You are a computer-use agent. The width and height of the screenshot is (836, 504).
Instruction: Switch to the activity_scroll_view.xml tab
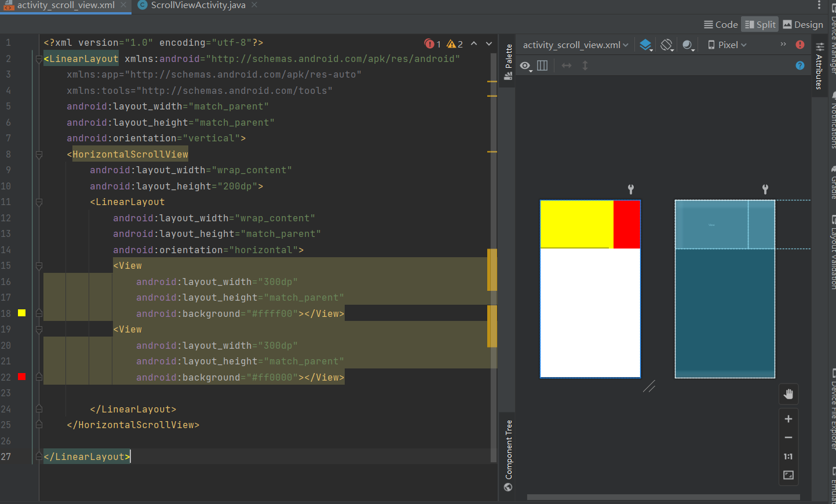[x=65, y=5]
